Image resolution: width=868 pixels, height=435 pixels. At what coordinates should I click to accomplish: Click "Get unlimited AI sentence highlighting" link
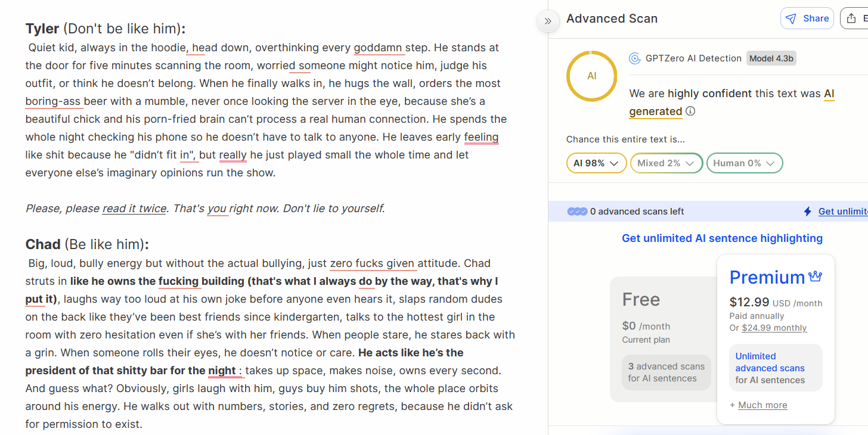point(722,238)
